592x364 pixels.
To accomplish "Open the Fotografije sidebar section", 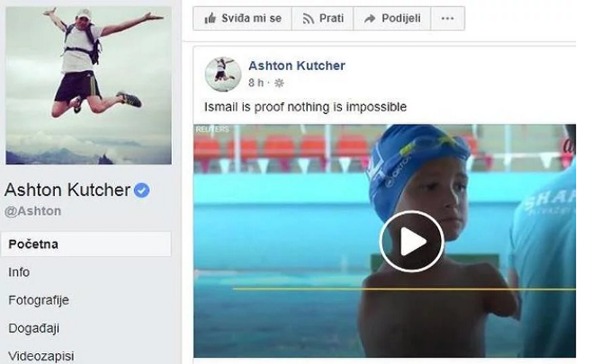I will point(39,300).
